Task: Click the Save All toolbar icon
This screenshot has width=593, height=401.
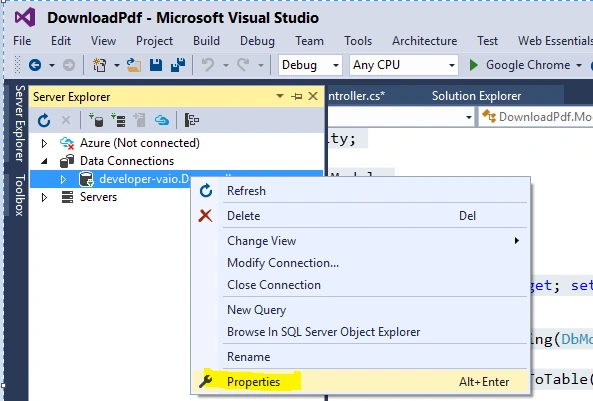Action: click(x=178, y=65)
